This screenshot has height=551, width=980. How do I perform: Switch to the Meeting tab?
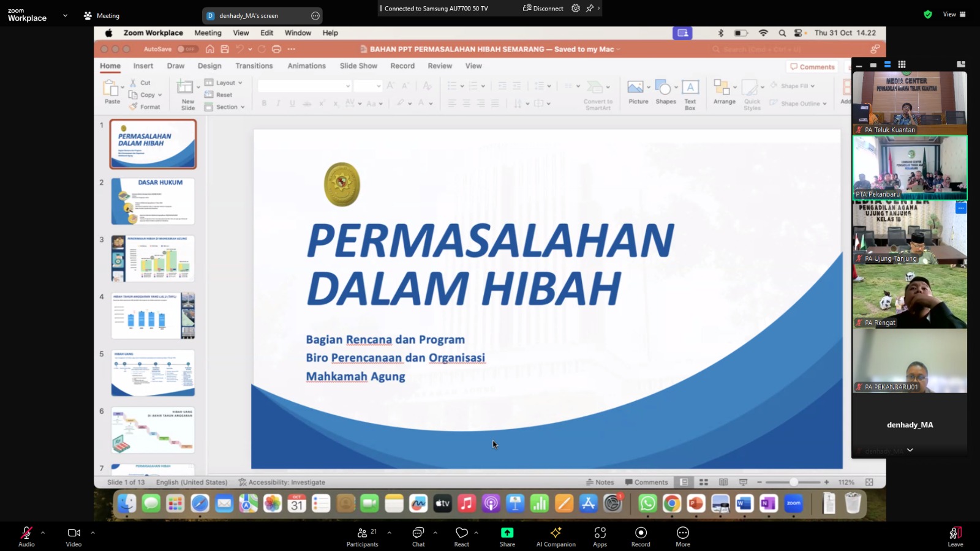point(102,15)
